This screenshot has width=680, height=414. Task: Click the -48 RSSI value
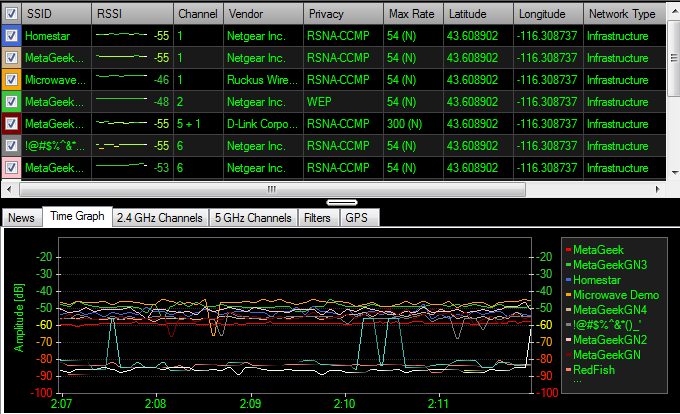(161, 102)
